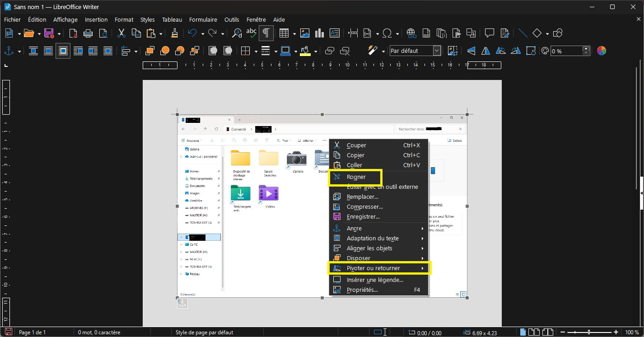
Task: Flip the image vertically
Action: coord(471,51)
